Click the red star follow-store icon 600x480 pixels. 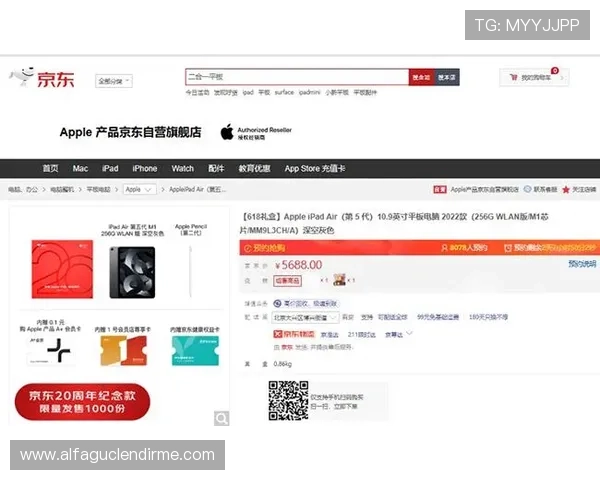(566, 189)
